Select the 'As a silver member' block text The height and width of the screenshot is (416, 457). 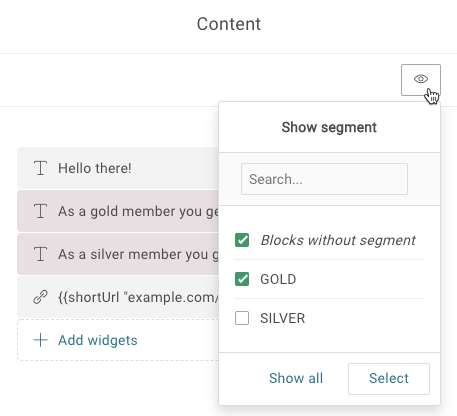[138, 254]
